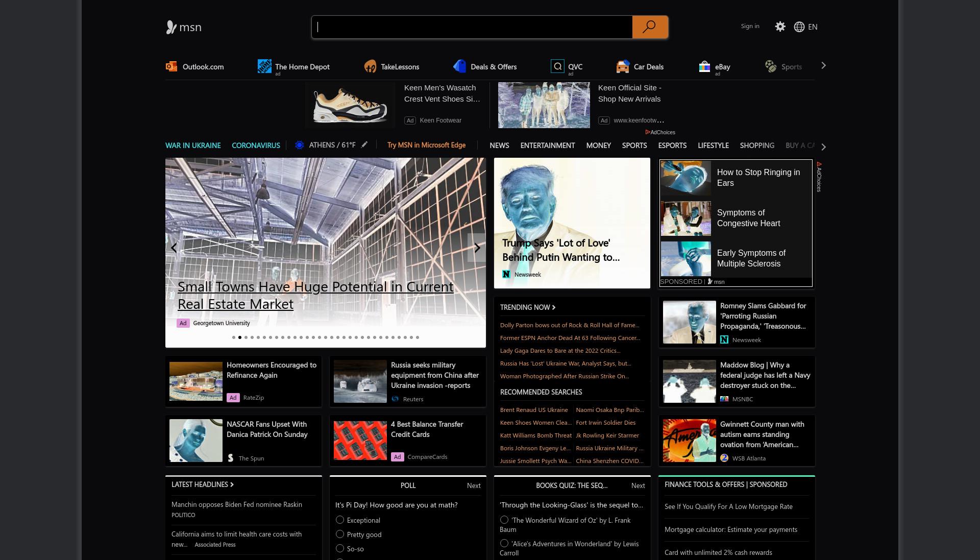The width and height of the screenshot is (980, 560).
Task: Expand more shortcuts with the arrow after Sports
Action: coord(823,66)
